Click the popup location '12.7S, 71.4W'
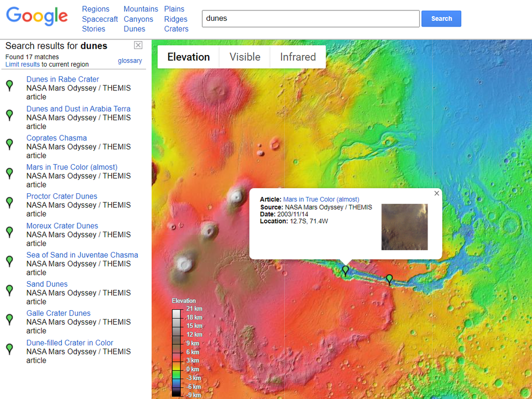This screenshot has height=399, width=532. pyautogui.click(x=309, y=221)
